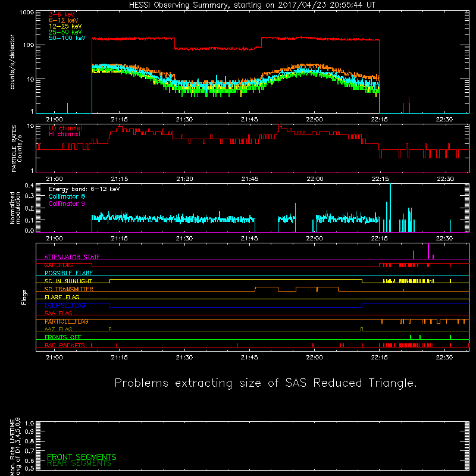Select the green 25-50 keV legend label
Screen dimensions: 476x476
coord(65,32)
